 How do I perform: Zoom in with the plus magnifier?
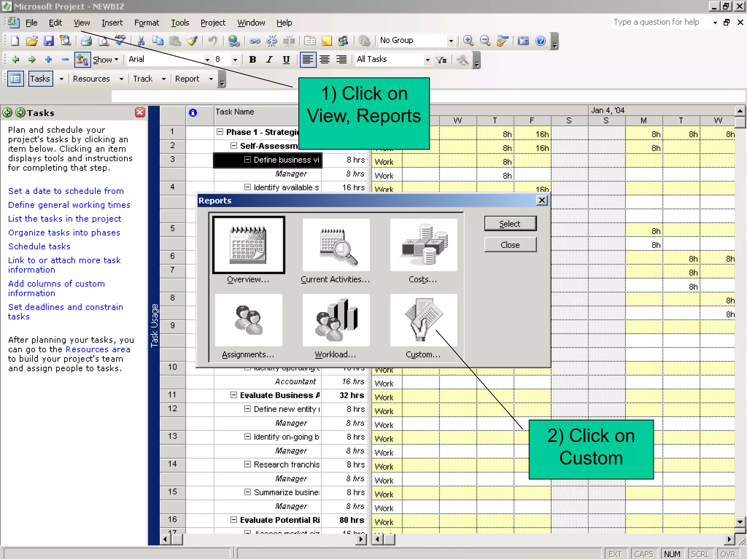(x=468, y=41)
